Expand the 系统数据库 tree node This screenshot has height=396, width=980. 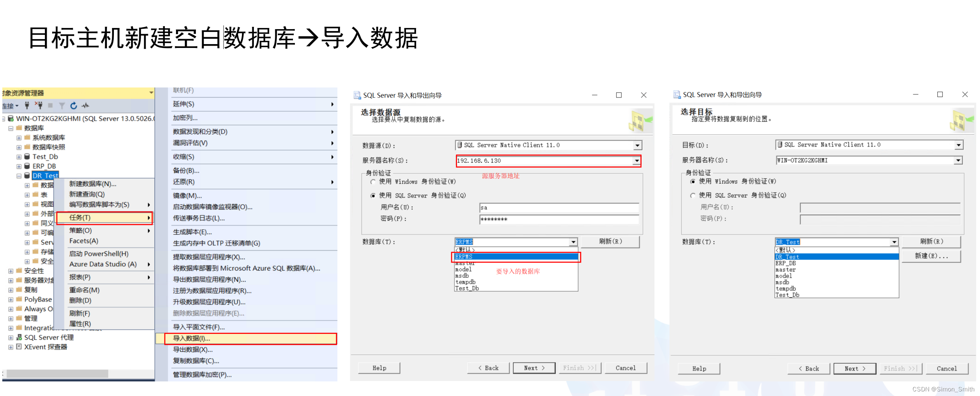tap(19, 138)
